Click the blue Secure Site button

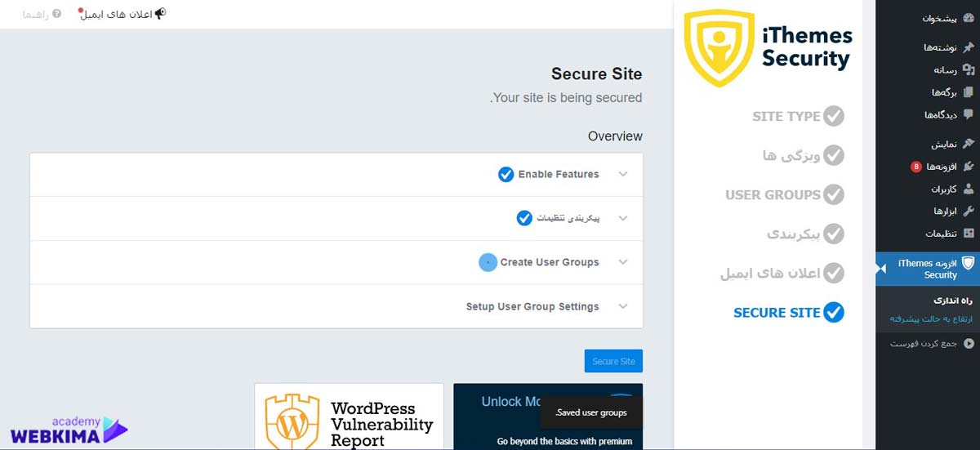tap(613, 361)
